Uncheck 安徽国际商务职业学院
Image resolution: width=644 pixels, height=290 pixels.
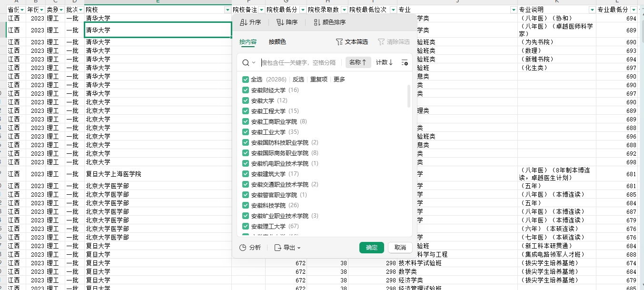(246, 153)
